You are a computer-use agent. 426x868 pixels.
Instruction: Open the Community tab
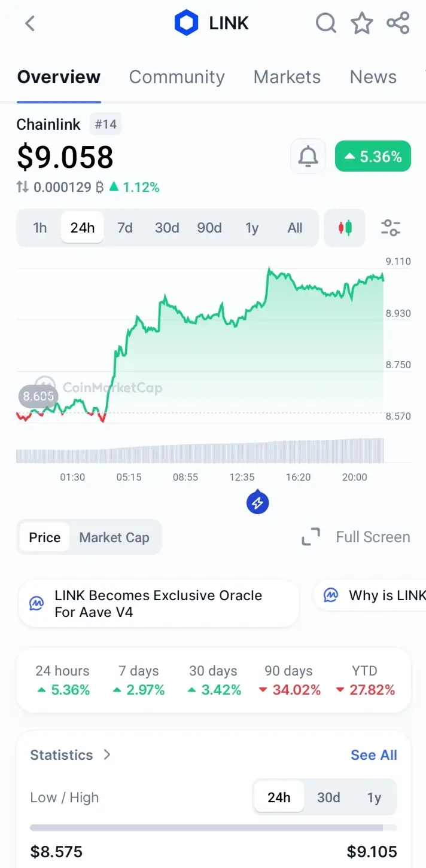[177, 77]
